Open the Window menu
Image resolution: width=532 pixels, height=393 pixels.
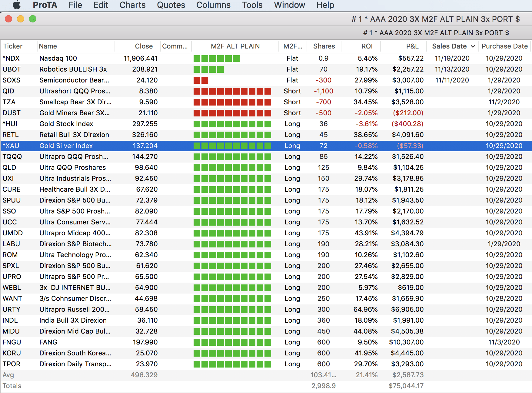point(289,5)
